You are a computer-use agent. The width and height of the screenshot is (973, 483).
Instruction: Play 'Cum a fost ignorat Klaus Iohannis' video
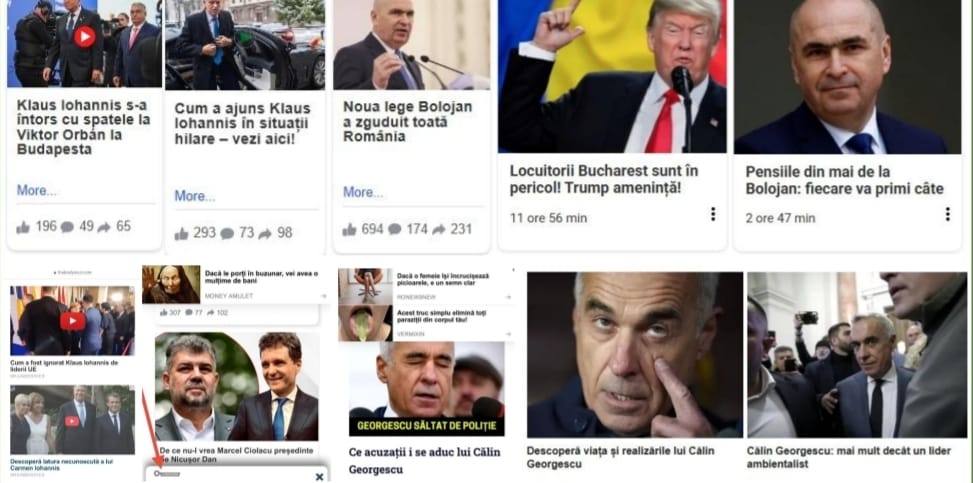point(73,321)
